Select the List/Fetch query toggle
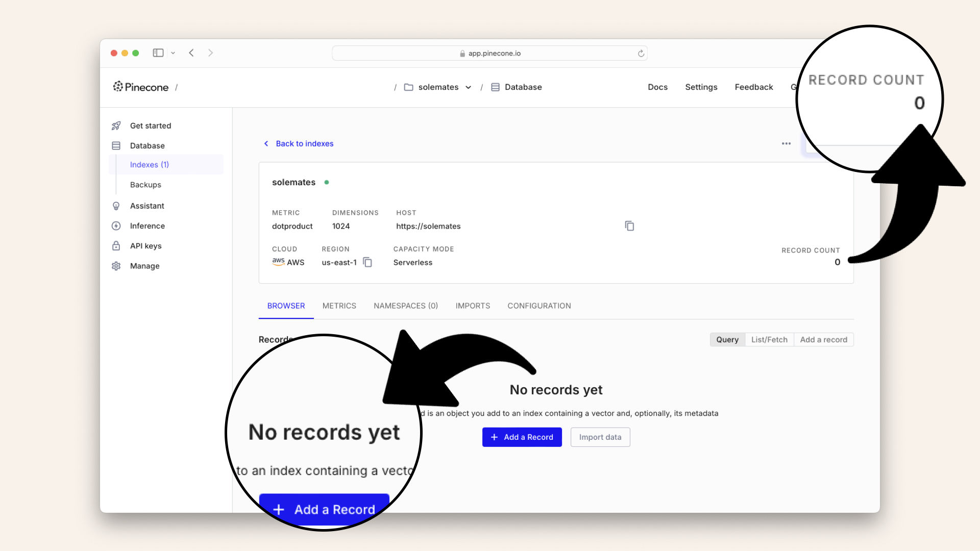Image resolution: width=980 pixels, height=551 pixels. tap(769, 339)
